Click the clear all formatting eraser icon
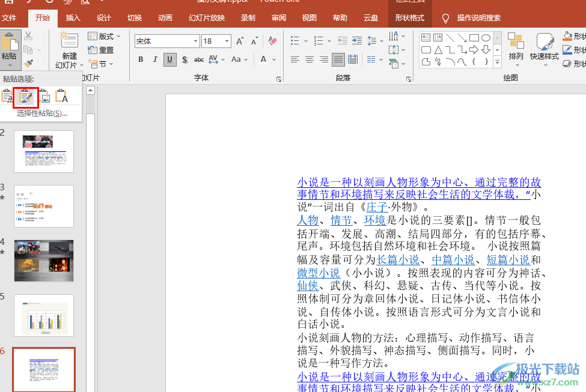Image resolution: width=586 pixels, height=392 pixels. (x=272, y=41)
